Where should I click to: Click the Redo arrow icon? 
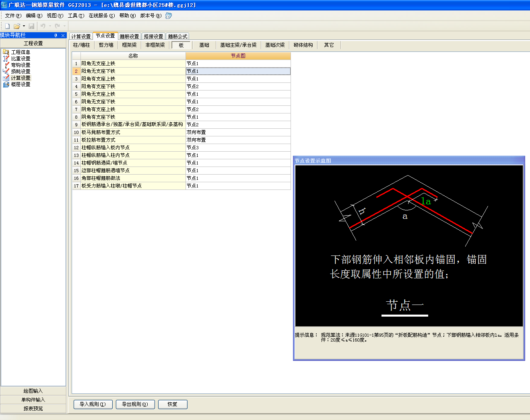coord(57,26)
